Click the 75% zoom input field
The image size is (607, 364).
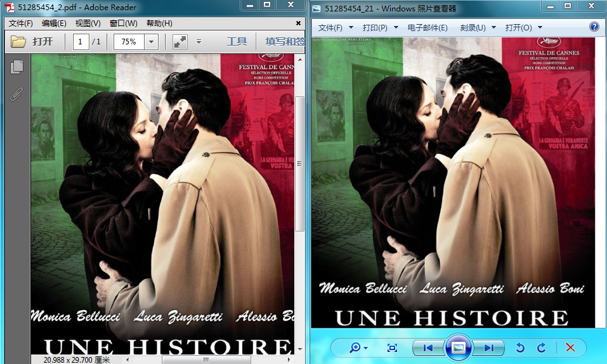[x=129, y=42]
